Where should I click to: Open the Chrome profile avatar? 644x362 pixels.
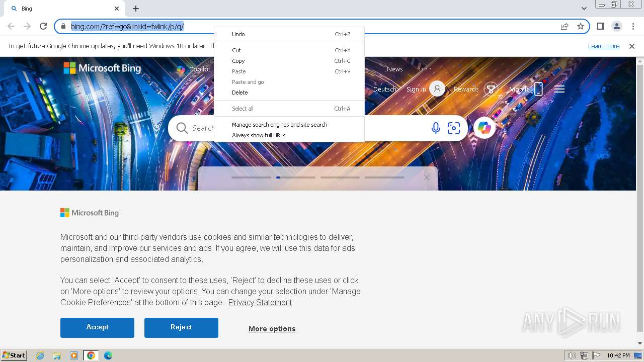coord(616,26)
